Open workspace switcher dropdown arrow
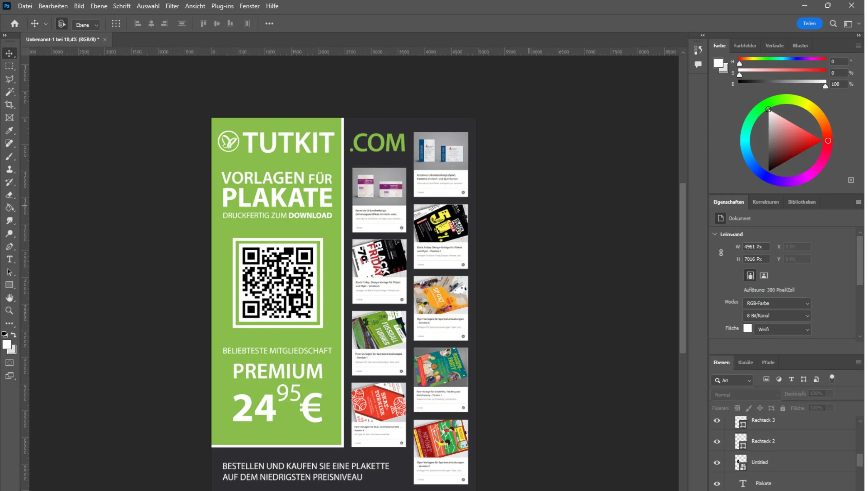The image size is (868, 491). tap(859, 24)
